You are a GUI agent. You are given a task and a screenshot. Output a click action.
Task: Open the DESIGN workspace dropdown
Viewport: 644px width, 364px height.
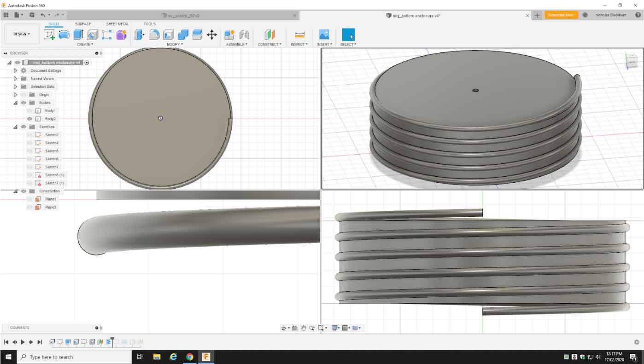pos(22,34)
